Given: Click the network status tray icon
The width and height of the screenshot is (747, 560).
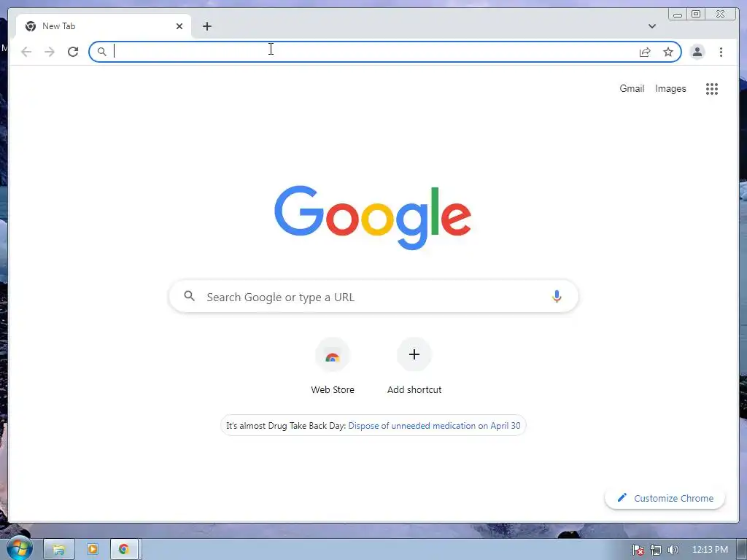Looking at the screenshot, I should point(656,550).
